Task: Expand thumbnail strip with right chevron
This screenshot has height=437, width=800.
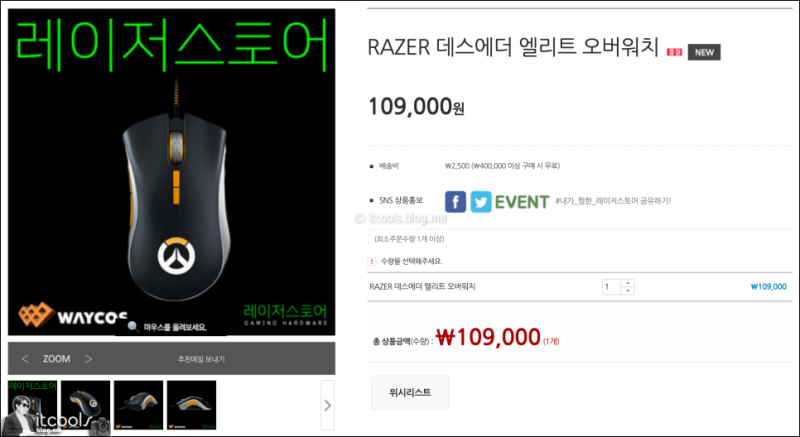Action: click(328, 405)
